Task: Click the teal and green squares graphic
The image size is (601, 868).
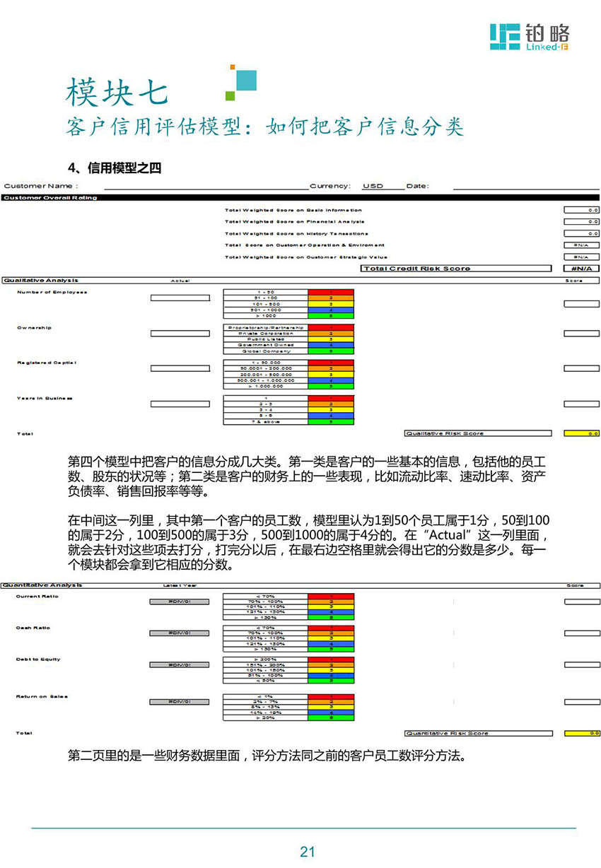Action: click(x=241, y=82)
